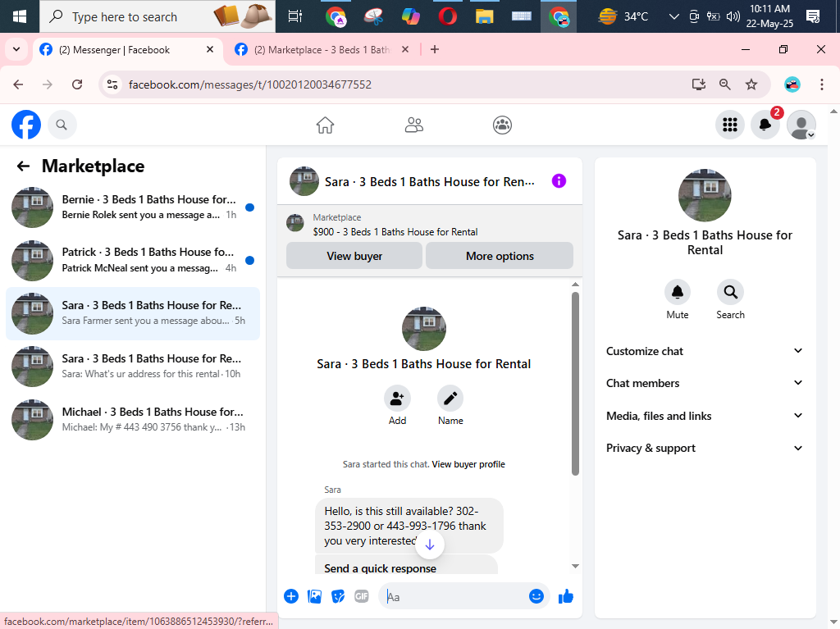Open Patrick McNeal's conversation

pos(133,261)
